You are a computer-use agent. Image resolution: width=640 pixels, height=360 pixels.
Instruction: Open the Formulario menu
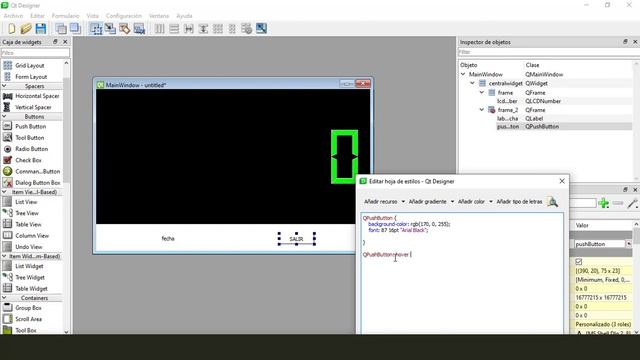(65, 16)
